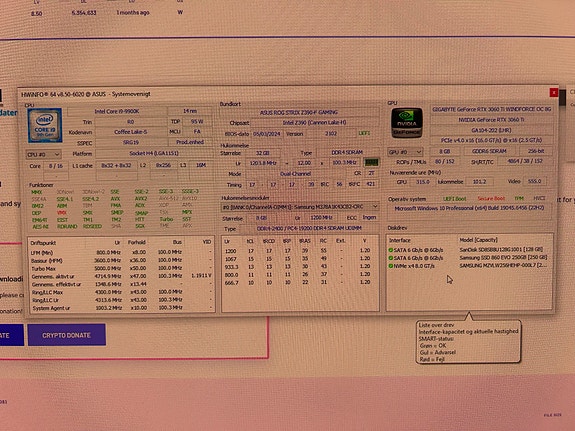575x431 pixels.
Task: Click the CRYPTO DONATE button
Action: pos(66,335)
